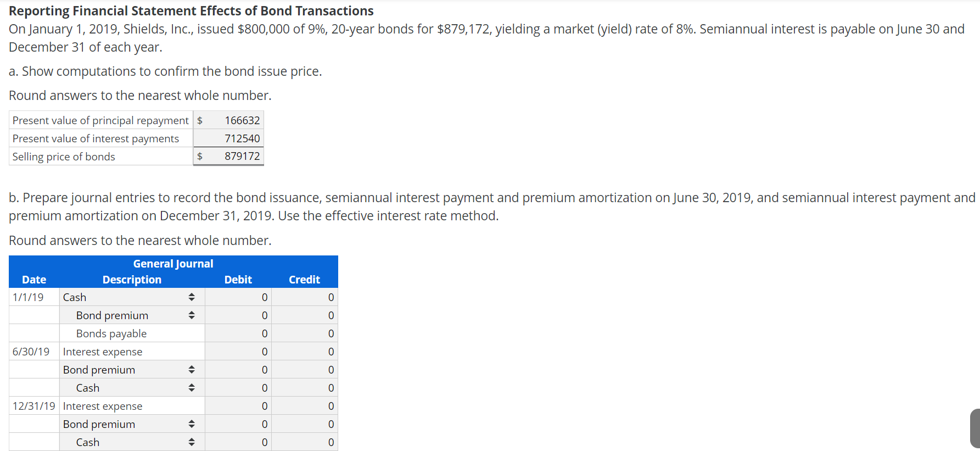
Task: Open the Bond premium account selector on 12/31/19
Action: [x=192, y=424]
